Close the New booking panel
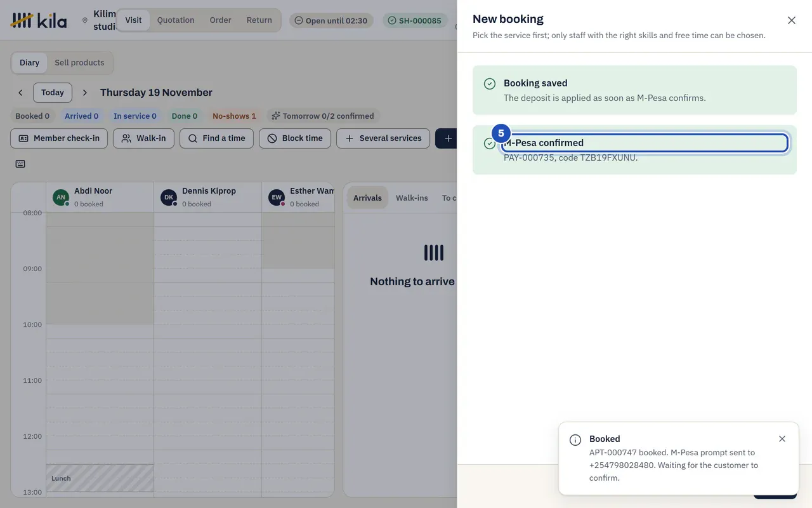Viewport: 812px width, 508px height. coord(792,20)
